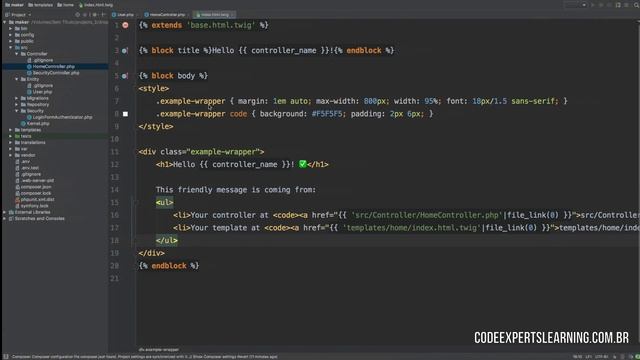Select .gitignore under Controller folder

point(40,60)
